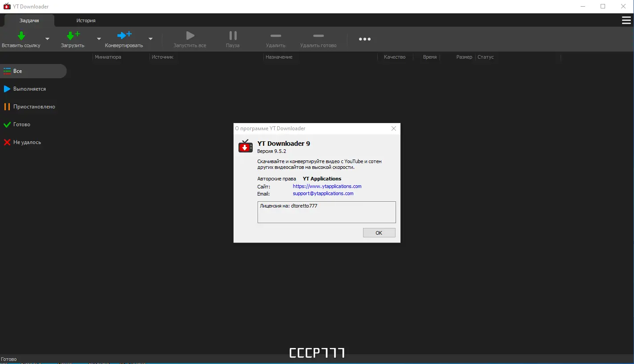Click the YT Downloader title bar app icon

click(x=7, y=7)
